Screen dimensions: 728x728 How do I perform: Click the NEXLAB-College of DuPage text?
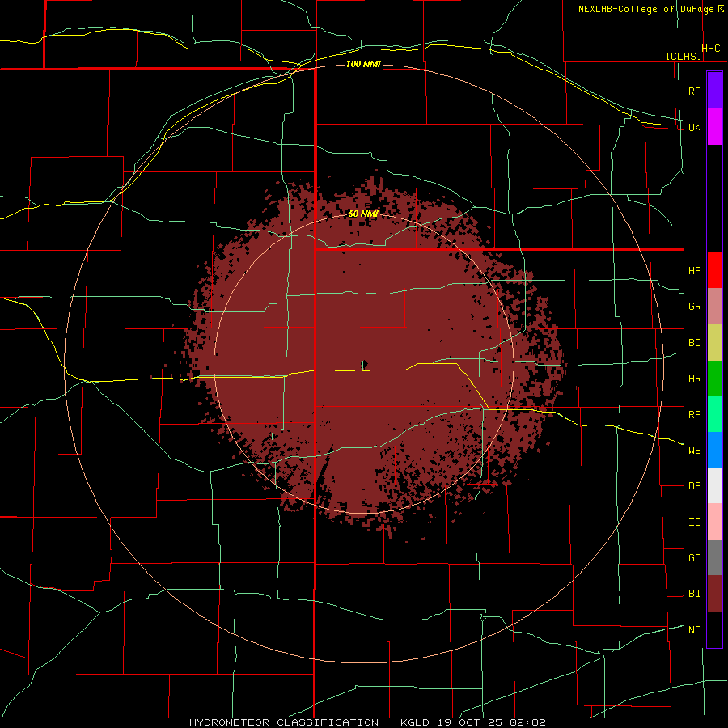click(x=647, y=9)
